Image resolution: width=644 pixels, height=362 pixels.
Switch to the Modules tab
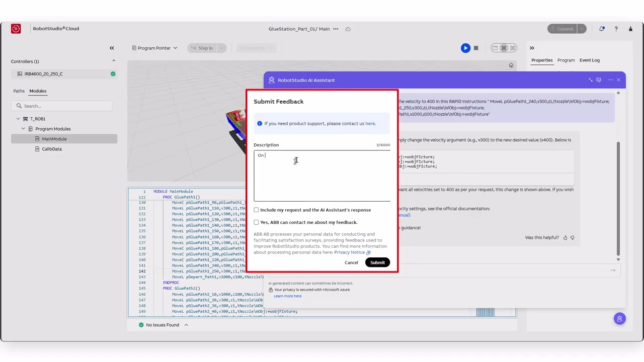(38, 91)
